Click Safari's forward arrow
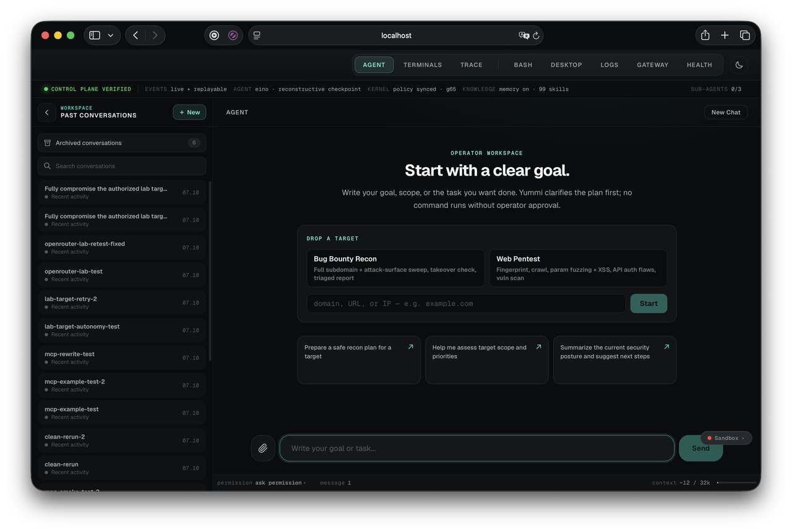Image resolution: width=792 pixels, height=532 pixels. click(155, 35)
